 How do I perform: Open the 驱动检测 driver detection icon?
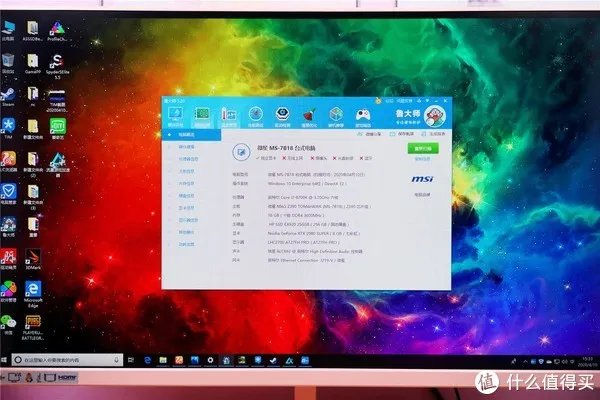[282, 116]
